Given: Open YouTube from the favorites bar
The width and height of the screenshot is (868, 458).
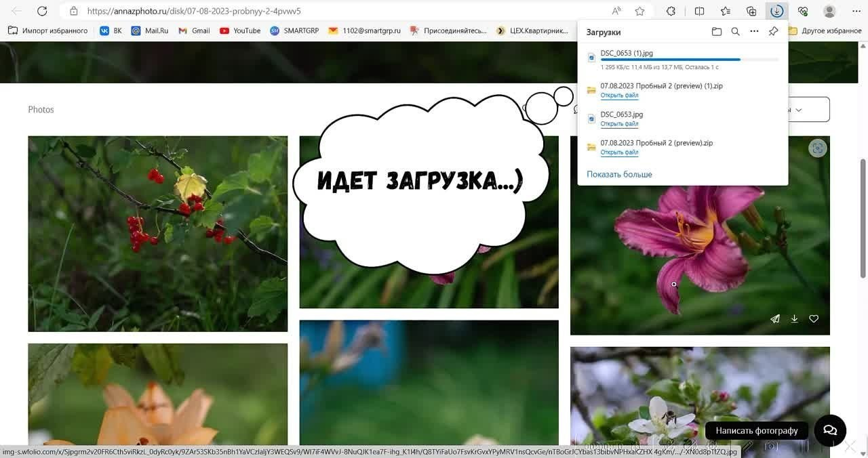Looking at the screenshot, I should pyautogui.click(x=239, y=30).
